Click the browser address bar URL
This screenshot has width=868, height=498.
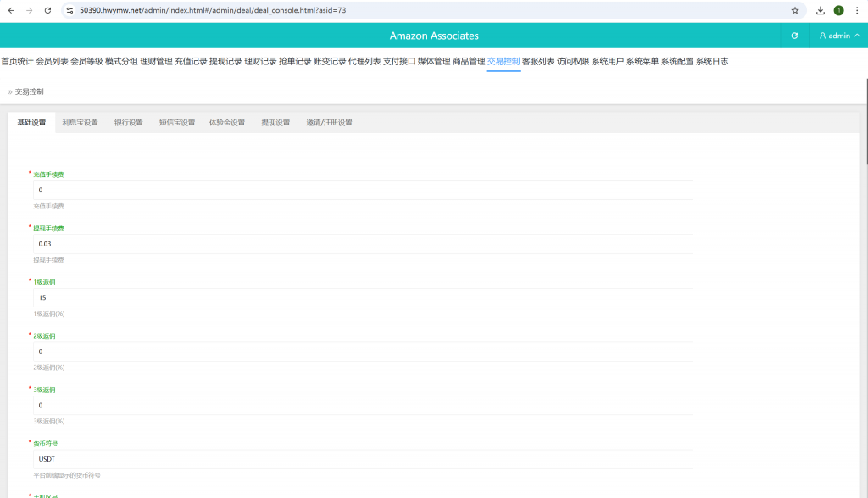[212, 10]
